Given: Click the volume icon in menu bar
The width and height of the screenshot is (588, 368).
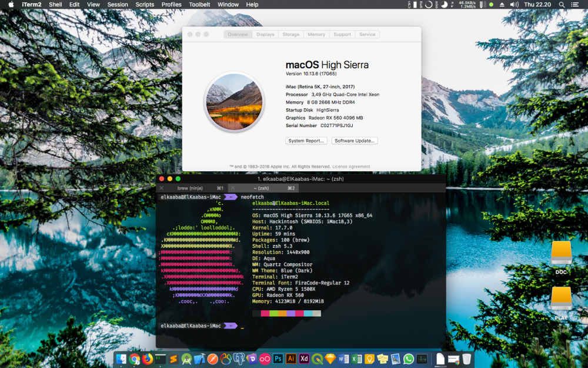Looking at the screenshot, I should [x=514, y=5].
